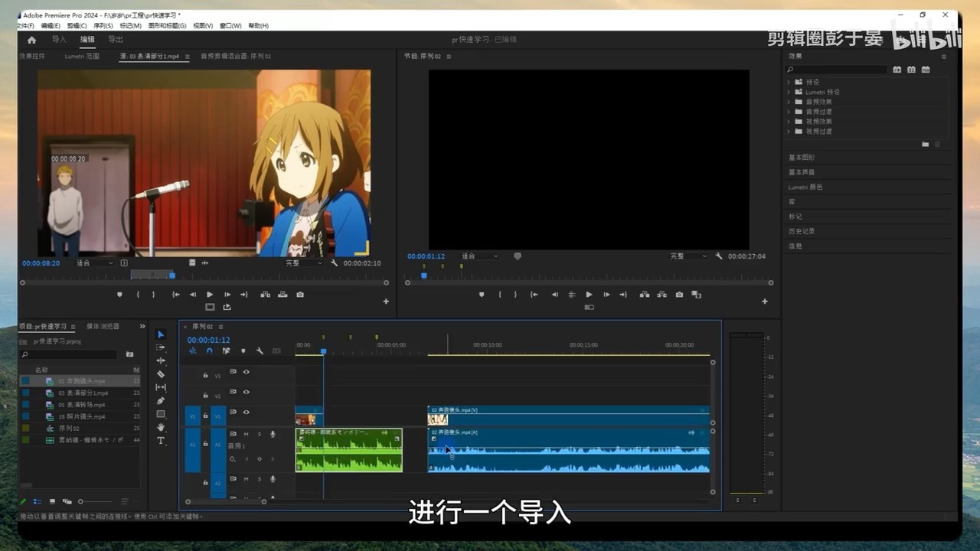Select the Ripple Edit tool

point(161,360)
